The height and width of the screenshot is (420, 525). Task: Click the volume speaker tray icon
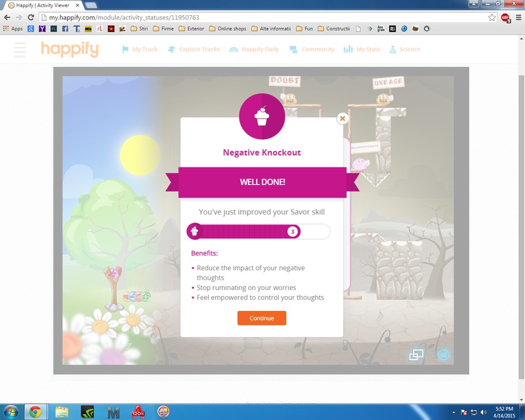pyautogui.click(x=483, y=412)
